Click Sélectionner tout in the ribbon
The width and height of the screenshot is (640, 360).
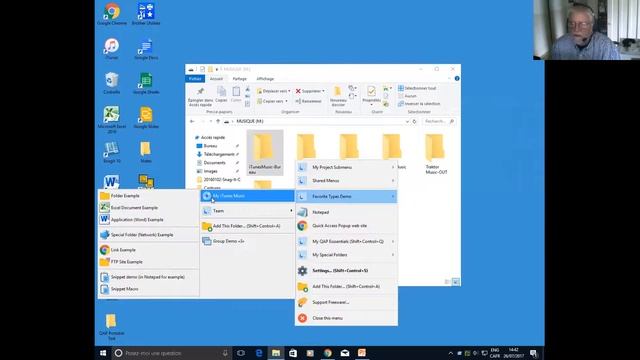coord(417,88)
